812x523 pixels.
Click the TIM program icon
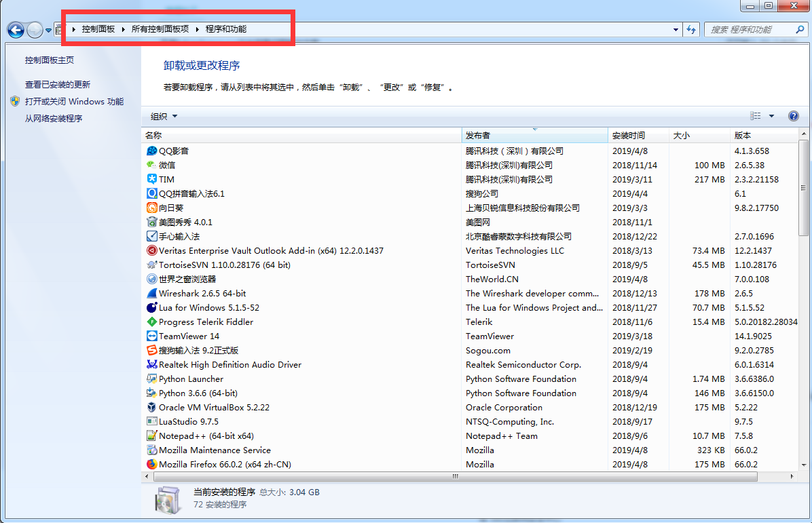(x=151, y=179)
